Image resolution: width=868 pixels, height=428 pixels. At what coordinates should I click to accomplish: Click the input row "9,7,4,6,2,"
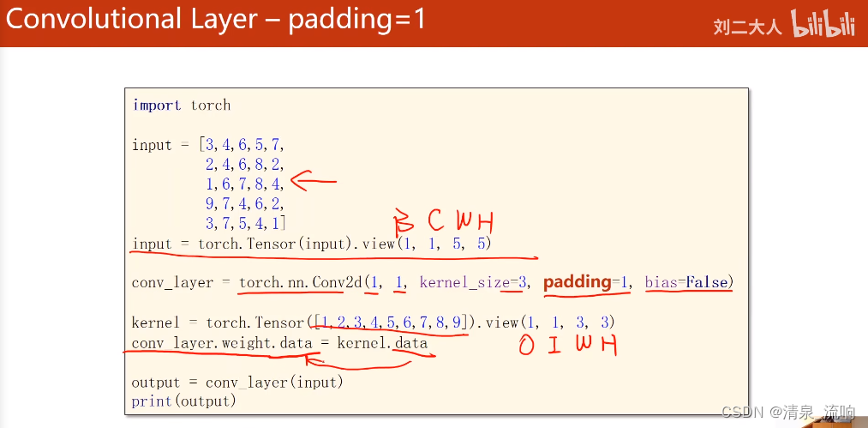coord(244,203)
